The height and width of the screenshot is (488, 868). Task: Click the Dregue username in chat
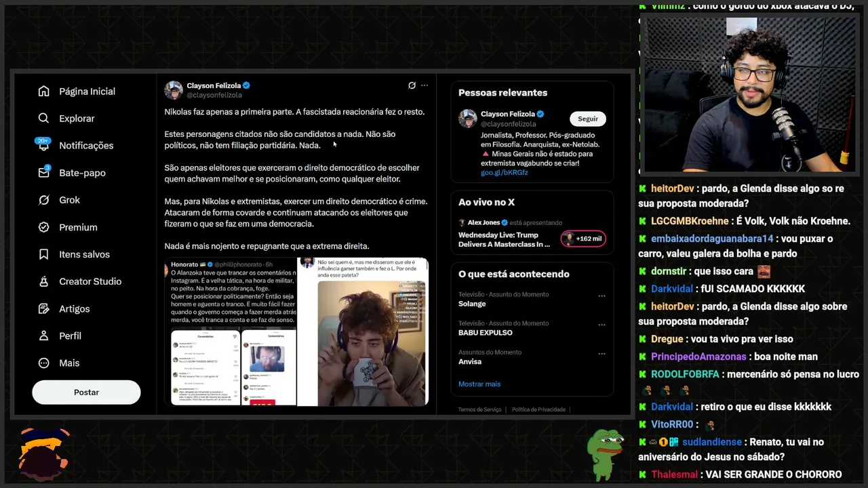(x=667, y=339)
